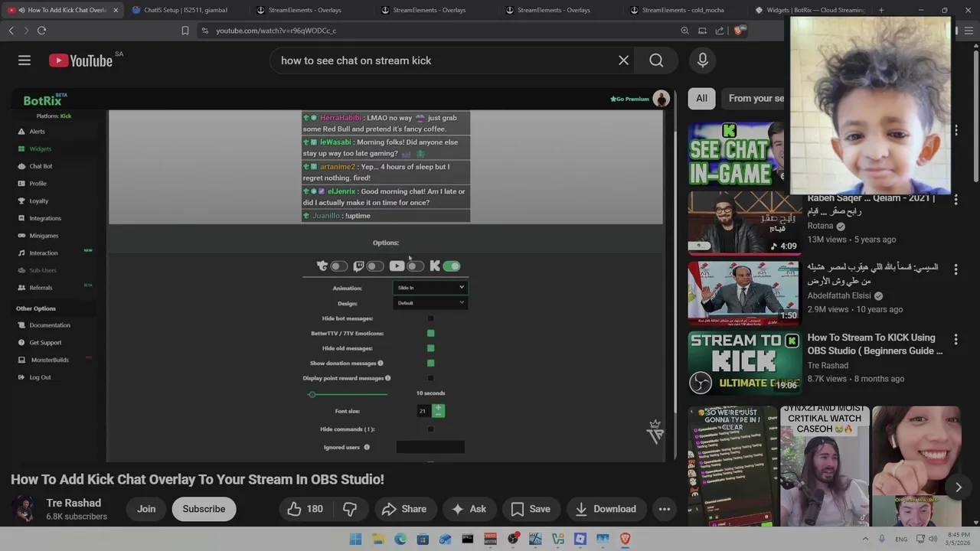Increase font size with the plus stepper

pyautogui.click(x=438, y=409)
